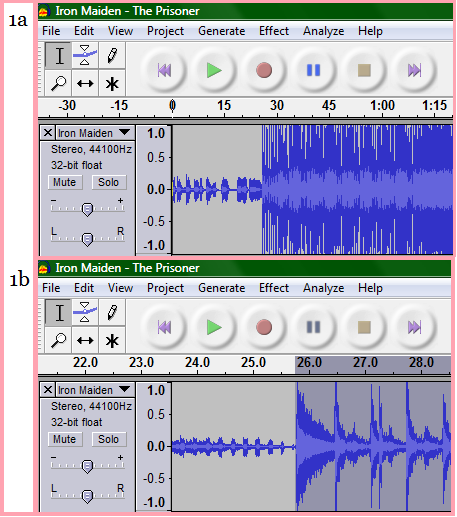Click Skip to End button in window 1b

pos(414,327)
